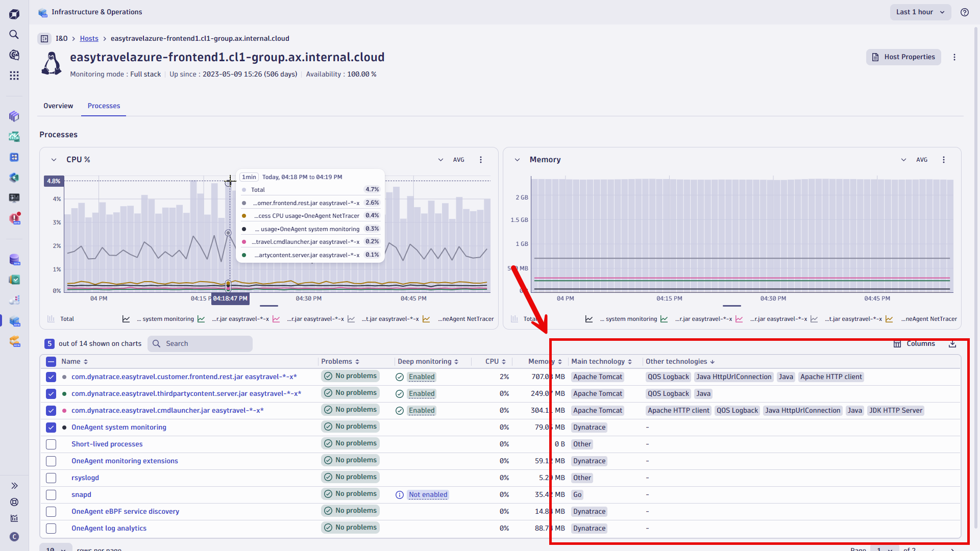Open help via the question mark icon
Screen dimensions: 980x551
(x=965, y=12)
